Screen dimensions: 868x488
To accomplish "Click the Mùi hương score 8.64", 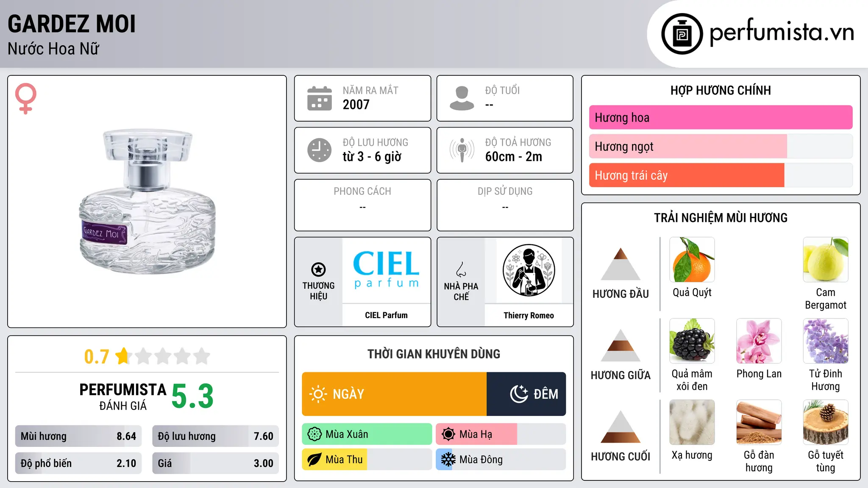I will pyautogui.click(x=126, y=436).
